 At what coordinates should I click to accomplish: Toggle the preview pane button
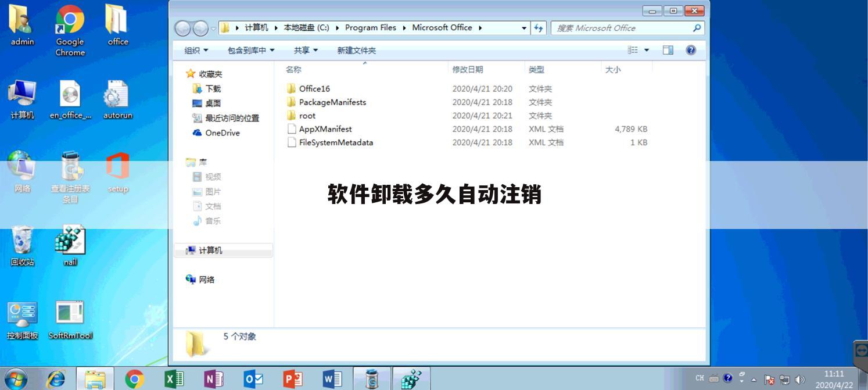pos(668,50)
